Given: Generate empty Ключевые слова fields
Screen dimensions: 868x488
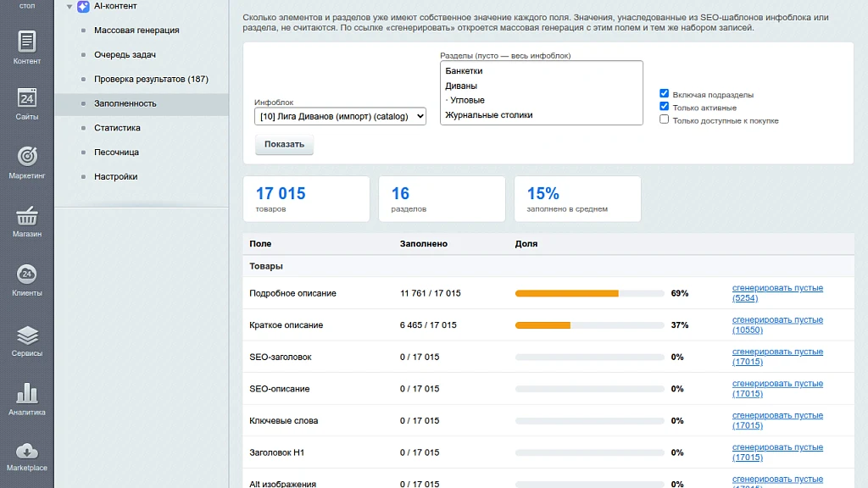Looking at the screenshot, I should (777, 420).
